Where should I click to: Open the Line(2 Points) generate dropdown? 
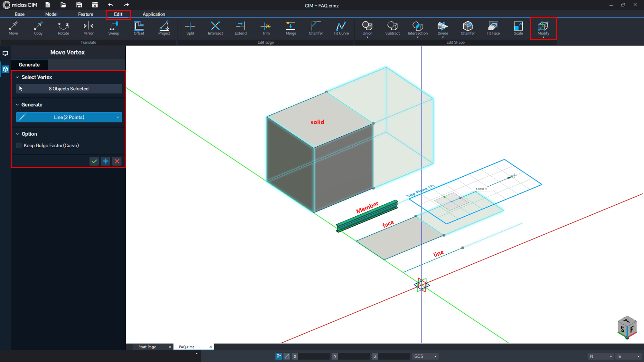[69, 117]
